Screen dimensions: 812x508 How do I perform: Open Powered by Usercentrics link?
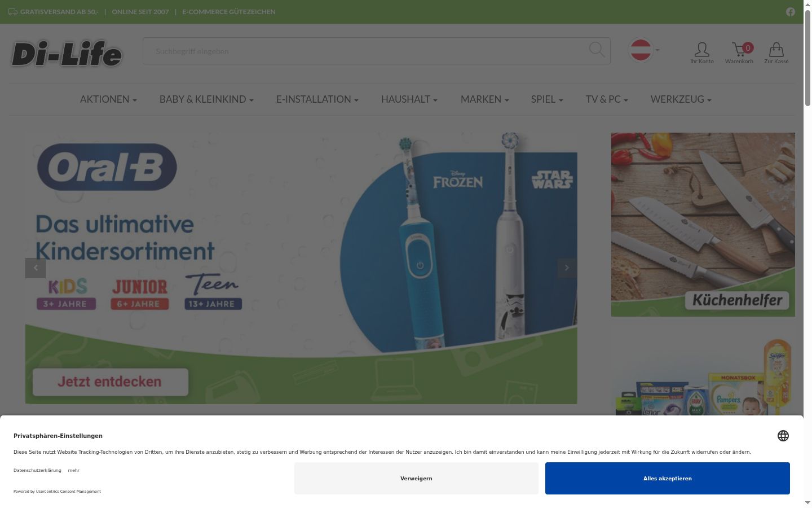[x=57, y=491]
